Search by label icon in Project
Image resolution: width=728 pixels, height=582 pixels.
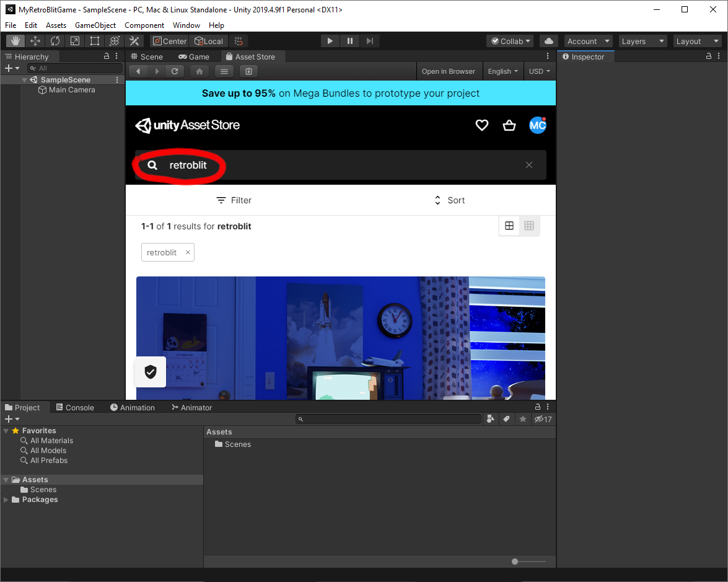(507, 419)
